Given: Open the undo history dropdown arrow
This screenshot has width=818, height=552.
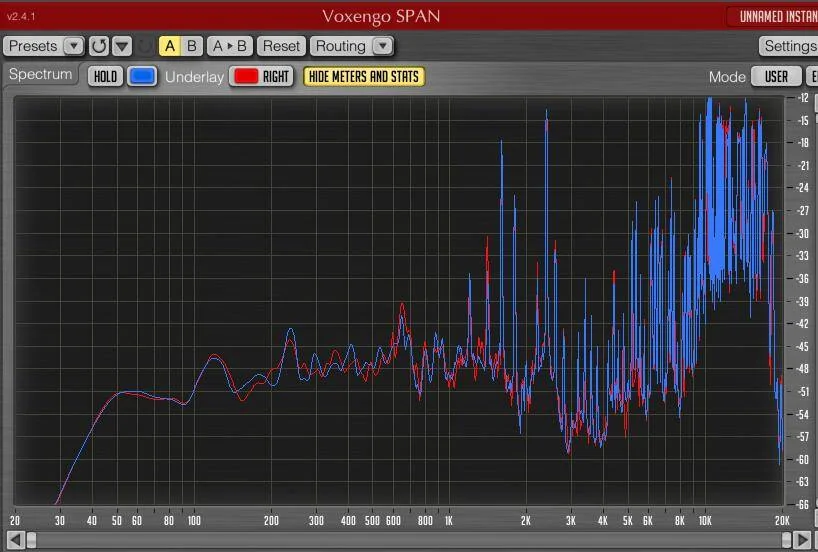Looking at the screenshot, I should (x=122, y=46).
